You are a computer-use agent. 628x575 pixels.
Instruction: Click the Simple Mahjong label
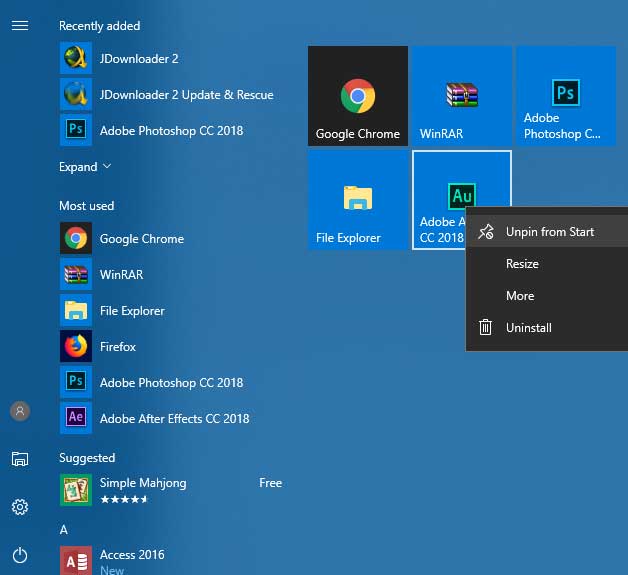pyautogui.click(x=143, y=483)
